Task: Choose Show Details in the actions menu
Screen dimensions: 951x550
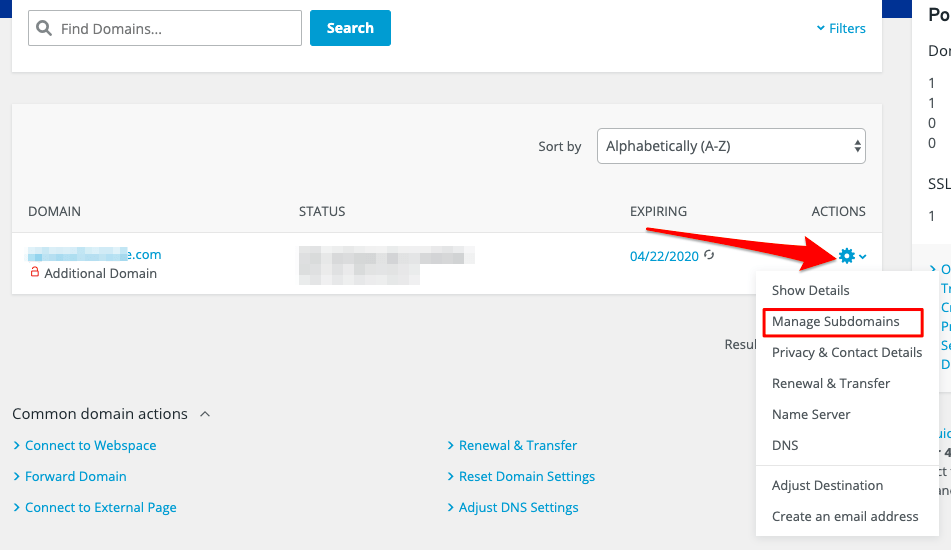Action: tap(810, 290)
